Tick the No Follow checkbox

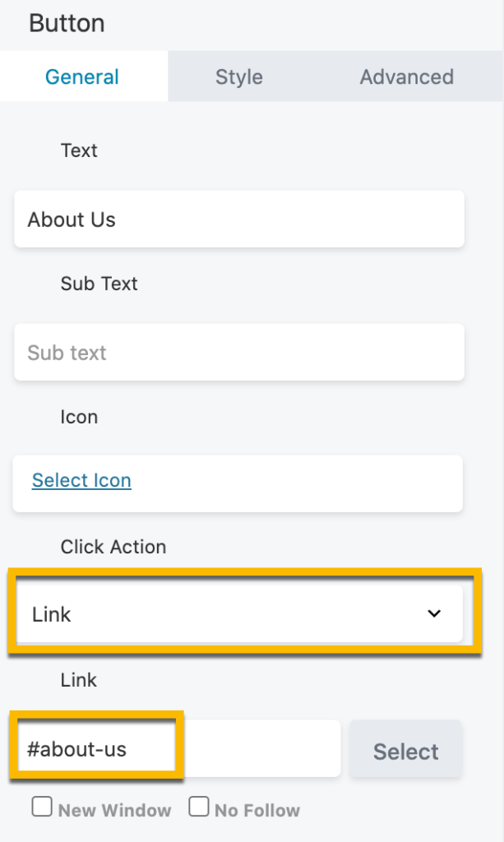click(x=198, y=807)
